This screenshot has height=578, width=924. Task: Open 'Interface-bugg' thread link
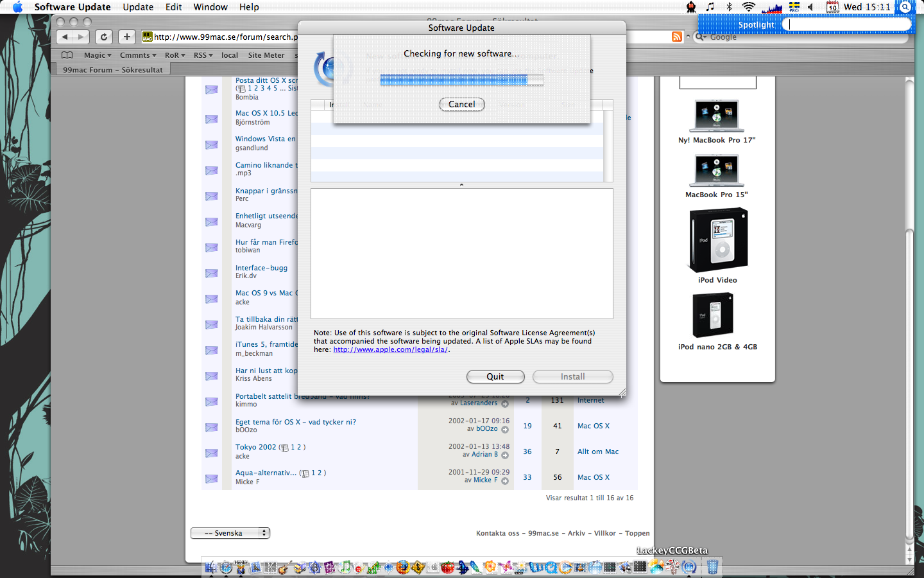261,268
